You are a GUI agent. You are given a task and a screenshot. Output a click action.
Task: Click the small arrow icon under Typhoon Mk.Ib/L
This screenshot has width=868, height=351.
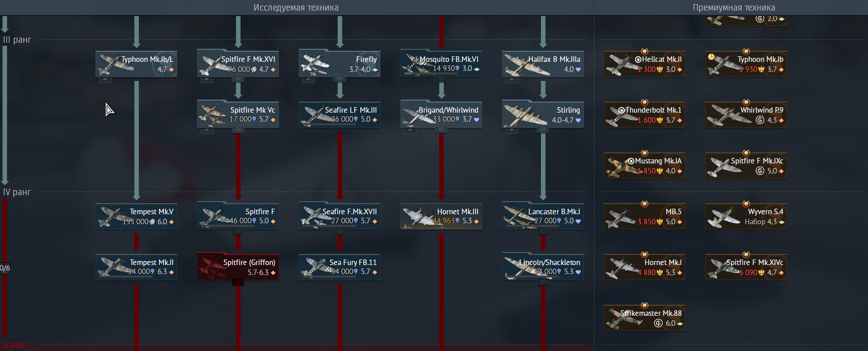coord(106,79)
